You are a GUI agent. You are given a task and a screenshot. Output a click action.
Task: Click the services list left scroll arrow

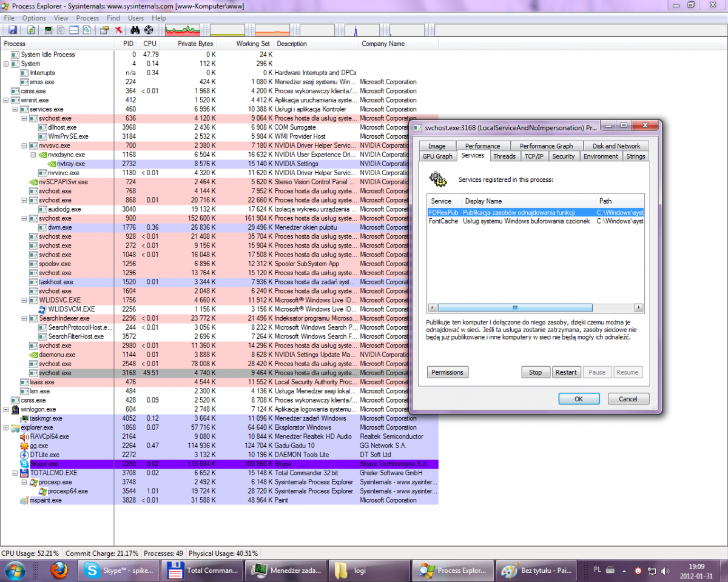coord(433,307)
